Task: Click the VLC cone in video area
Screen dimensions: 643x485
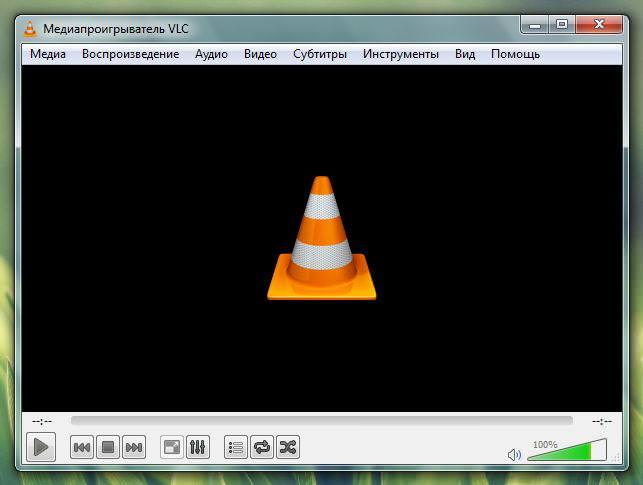Action: 322,238
